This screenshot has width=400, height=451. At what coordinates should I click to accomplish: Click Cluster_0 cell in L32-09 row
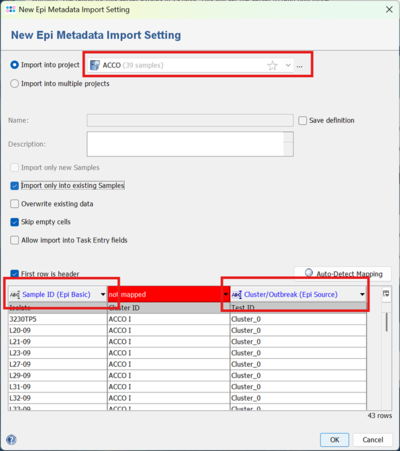pyautogui.click(x=298, y=398)
